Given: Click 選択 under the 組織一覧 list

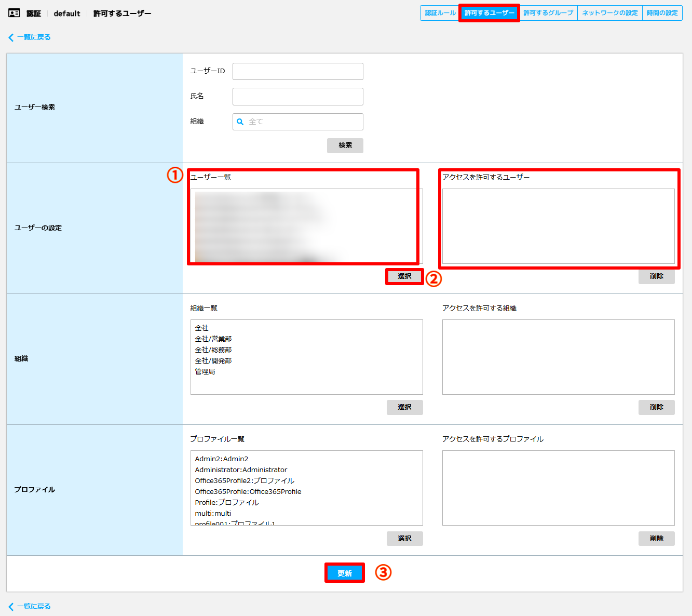Looking at the screenshot, I should click(x=405, y=407).
